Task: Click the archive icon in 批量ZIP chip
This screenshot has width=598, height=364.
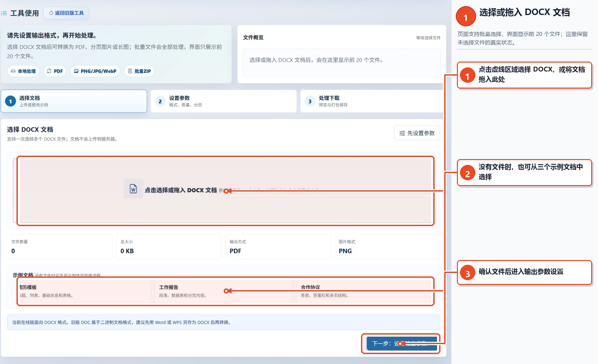Action: (x=130, y=71)
